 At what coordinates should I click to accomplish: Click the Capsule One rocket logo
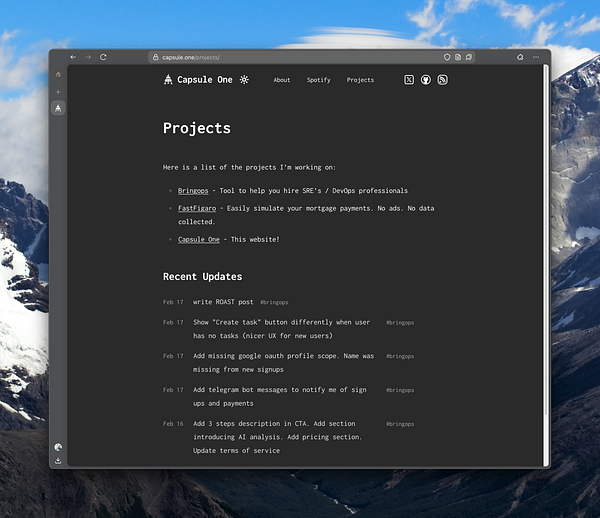coord(168,80)
